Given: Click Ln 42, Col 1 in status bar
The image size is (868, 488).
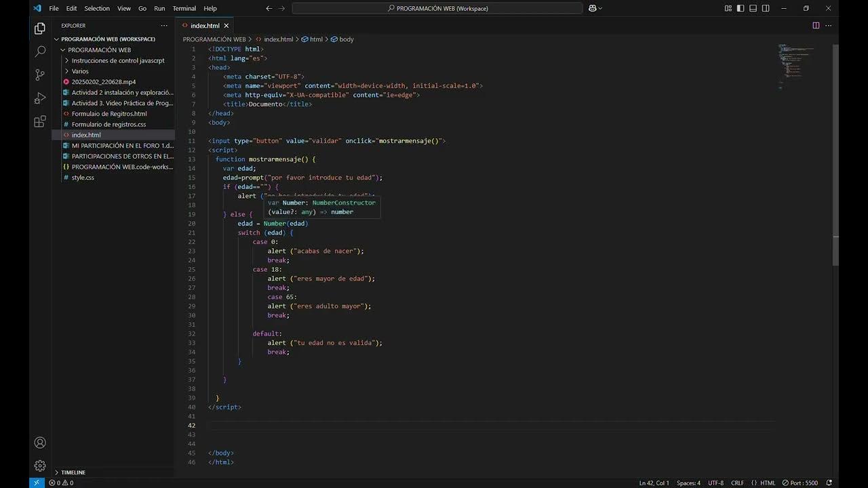Looking at the screenshot, I should [x=654, y=483].
